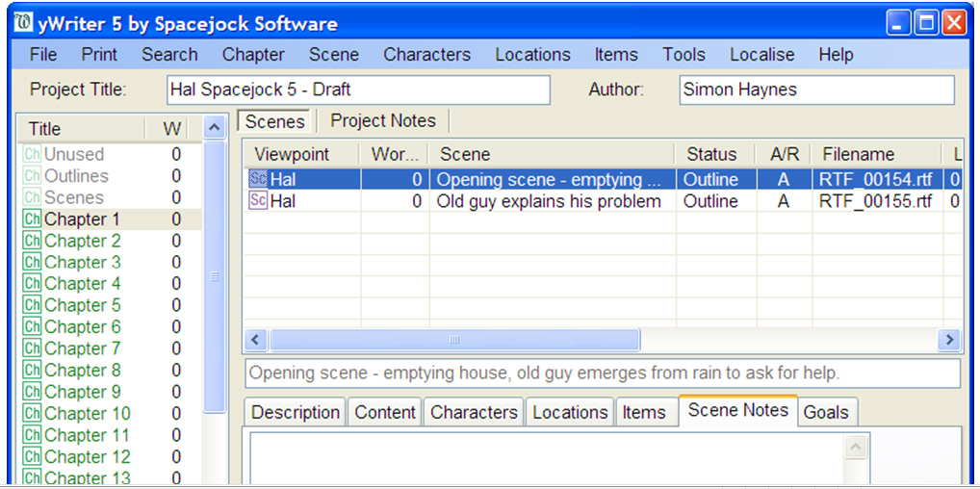Viewport: 980px width, 489px height.
Task: Click Scene Notes scroll up arrow
Action: coord(856,447)
